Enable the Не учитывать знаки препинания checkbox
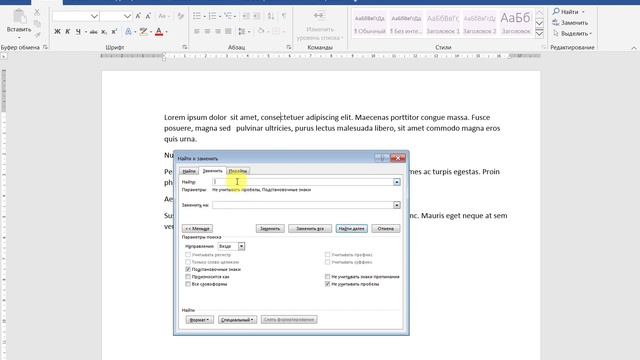The image size is (640, 360). [x=327, y=277]
